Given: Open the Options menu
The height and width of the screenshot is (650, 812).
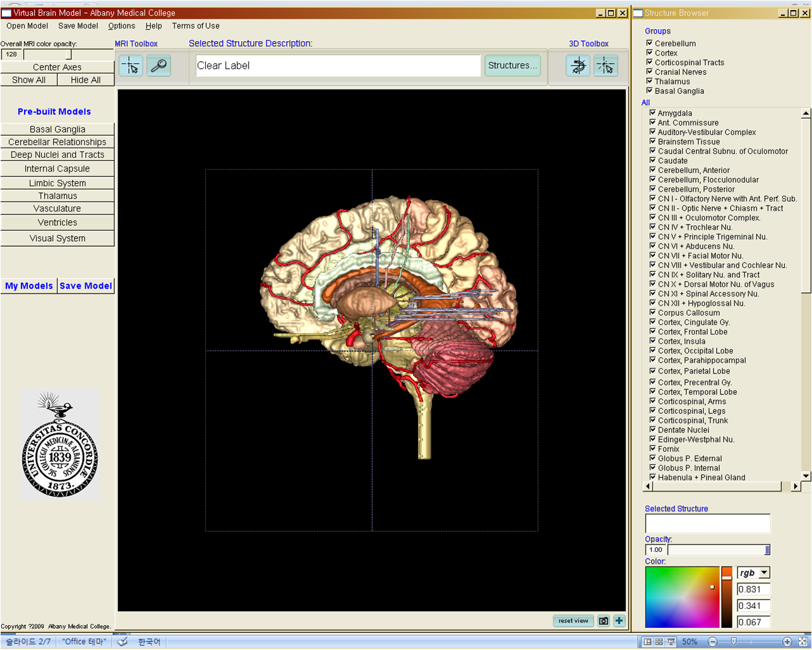Looking at the screenshot, I should tap(122, 26).
